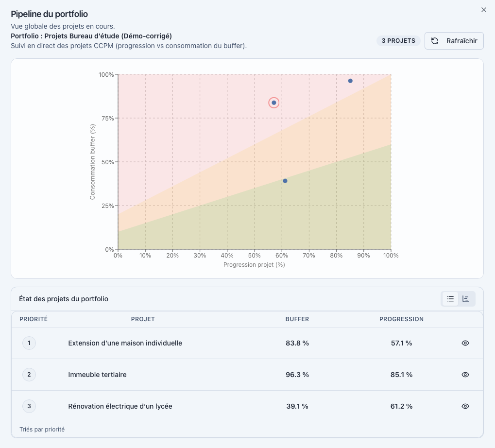
Task: Select the Extension d'une maison individuelle row name
Action: pyautogui.click(x=125, y=343)
